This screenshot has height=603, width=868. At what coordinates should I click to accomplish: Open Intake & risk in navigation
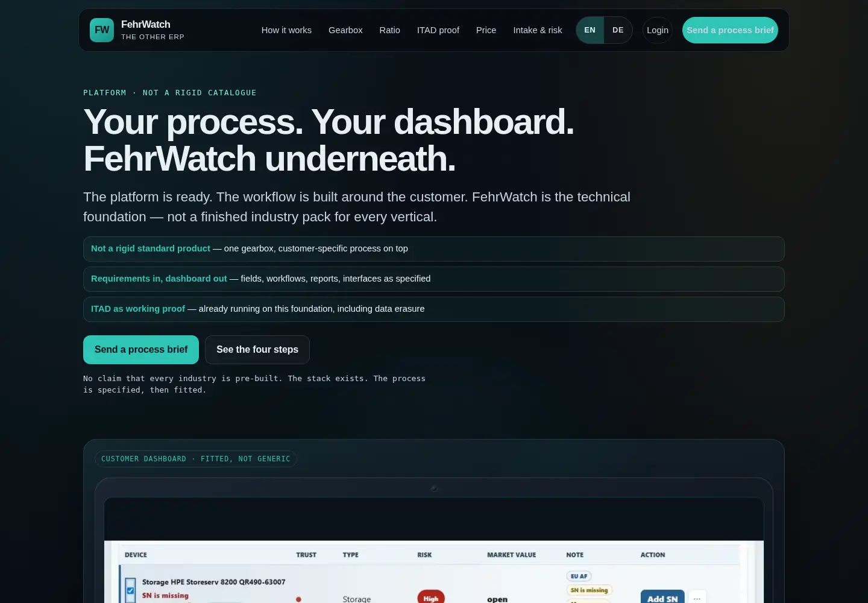click(538, 30)
